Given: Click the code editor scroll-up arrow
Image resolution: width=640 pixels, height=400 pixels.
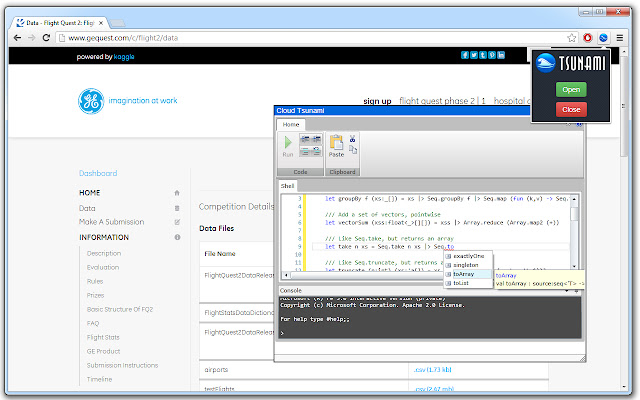Looking at the screenshot, I should [x=574, y=199].
